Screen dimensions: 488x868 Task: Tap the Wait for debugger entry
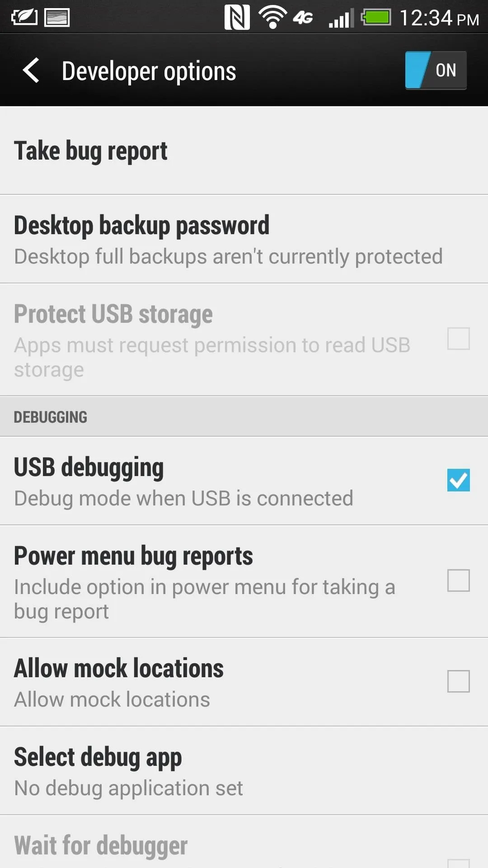tap(244, 842)
